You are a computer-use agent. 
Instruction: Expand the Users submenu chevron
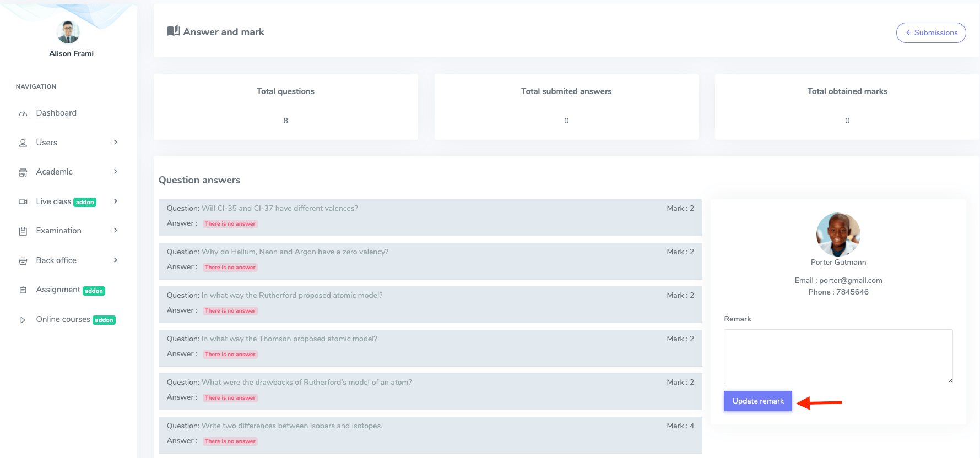(116, 143)
